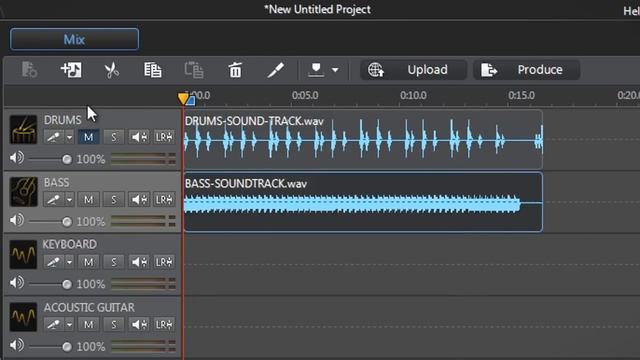This screenshot has height=360, width=640.
Task: Click the KEYBOARD LR panning button
Action: (x=164, y=262)
